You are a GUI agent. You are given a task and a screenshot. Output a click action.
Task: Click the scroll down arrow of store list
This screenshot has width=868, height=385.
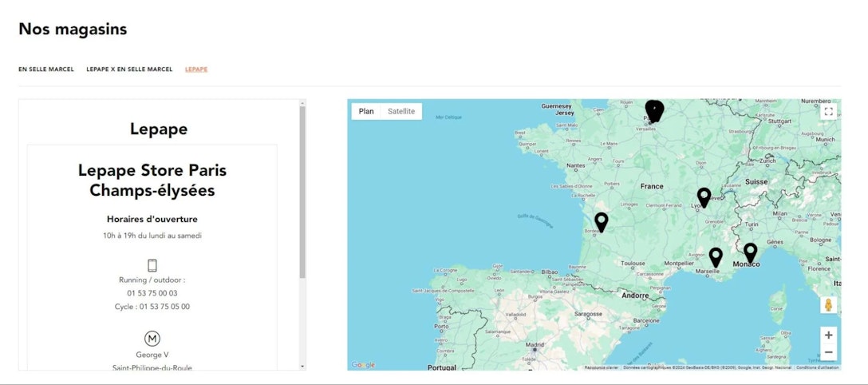302,366
